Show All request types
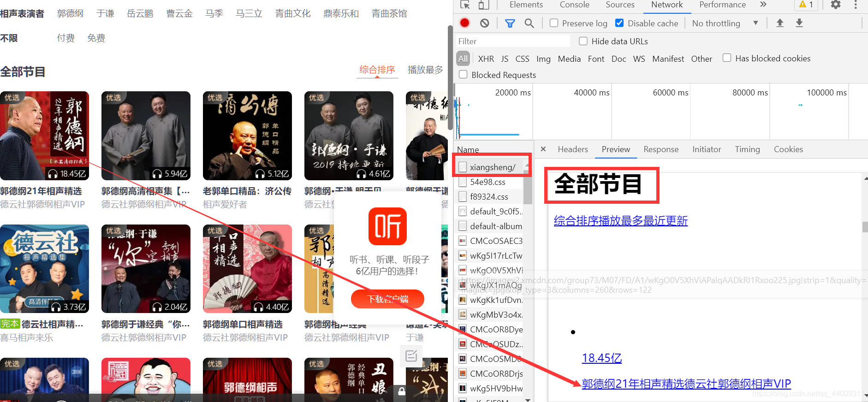The width and height of the screenshot is (868, 402). pos(463,59)
